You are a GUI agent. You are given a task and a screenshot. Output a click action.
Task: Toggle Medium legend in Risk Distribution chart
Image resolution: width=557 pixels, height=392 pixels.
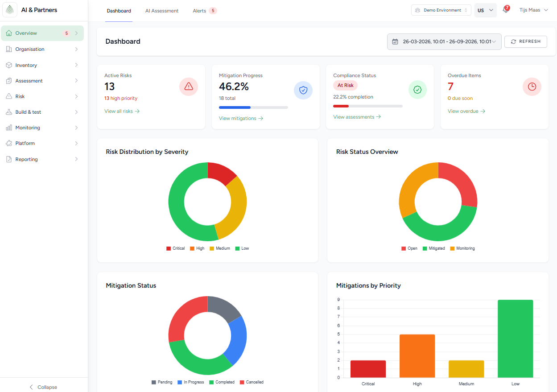(220, 248)
